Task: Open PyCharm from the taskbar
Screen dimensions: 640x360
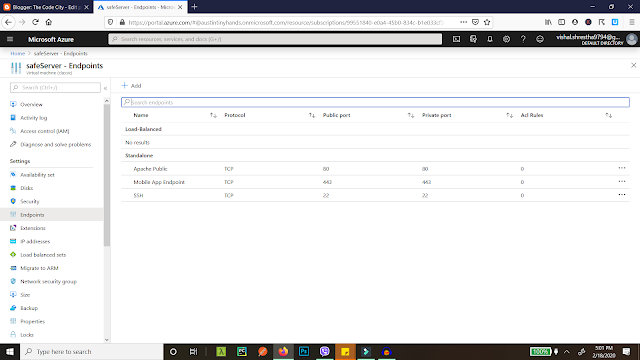Action: pyautogui.click(x=242, y=351)
